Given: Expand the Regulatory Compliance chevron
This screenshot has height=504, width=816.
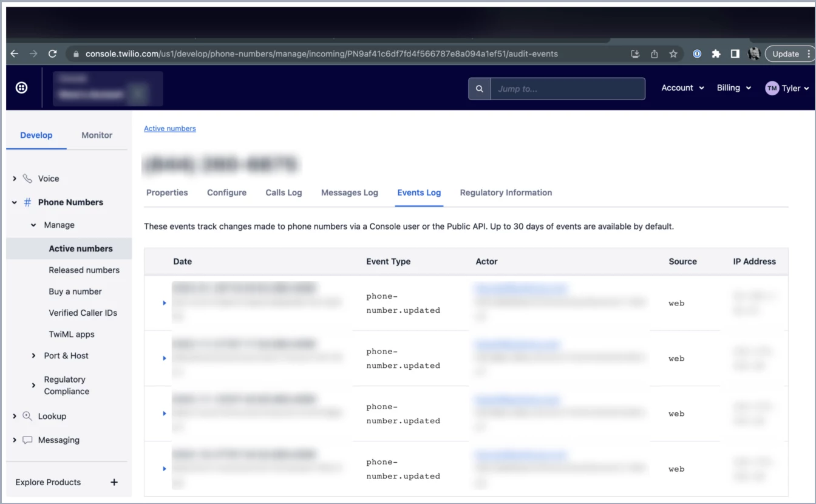Looking at the screenshot, I should [x=33, y=386].
